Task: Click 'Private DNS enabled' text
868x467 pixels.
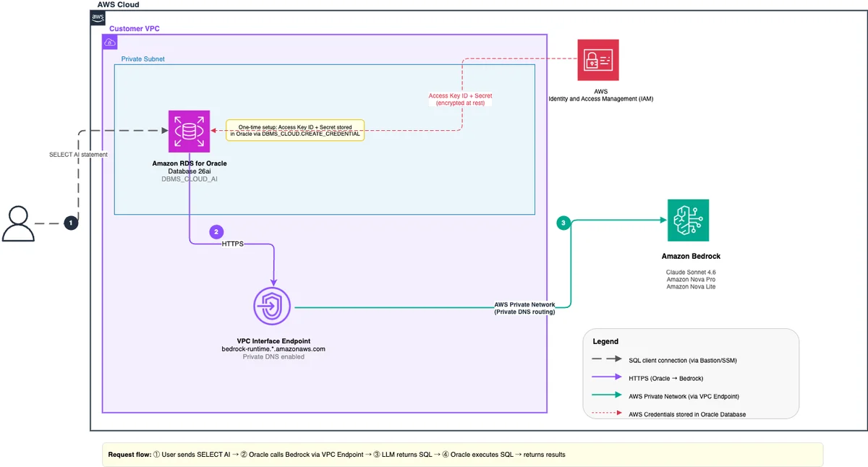Action: (273, 356)
